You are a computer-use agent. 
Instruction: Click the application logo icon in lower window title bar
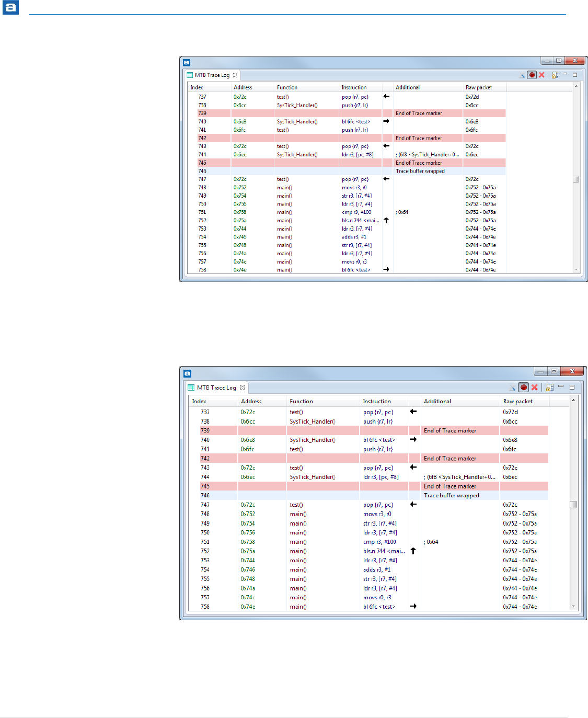click(187, 373)
